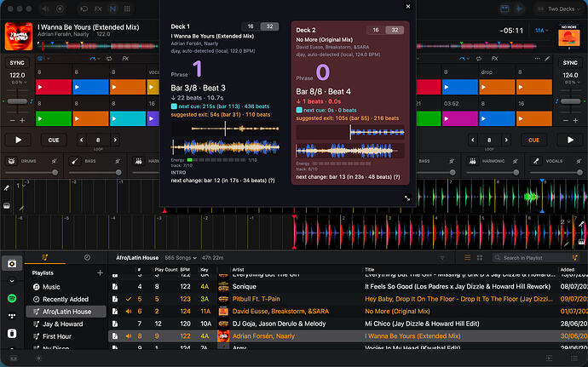The image size is (588, 367).
Task: Open the Files source in library sidebar
Action: [12, 333]
